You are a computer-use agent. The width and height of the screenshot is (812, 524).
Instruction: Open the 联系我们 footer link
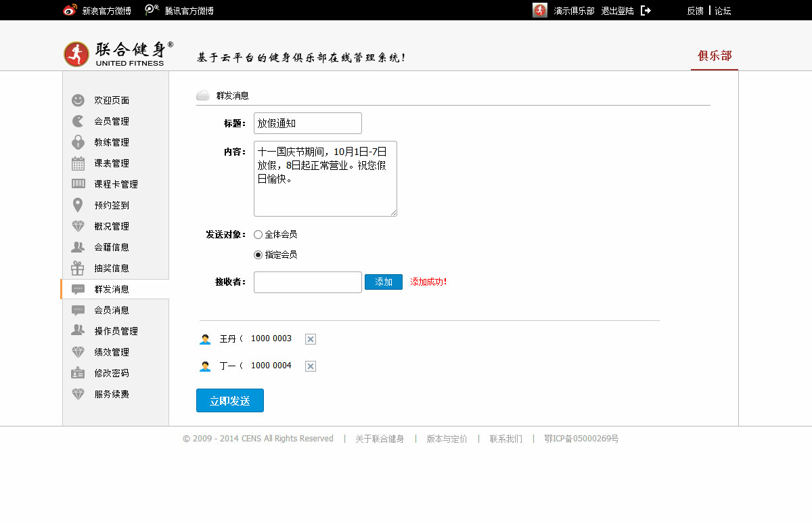505,439
